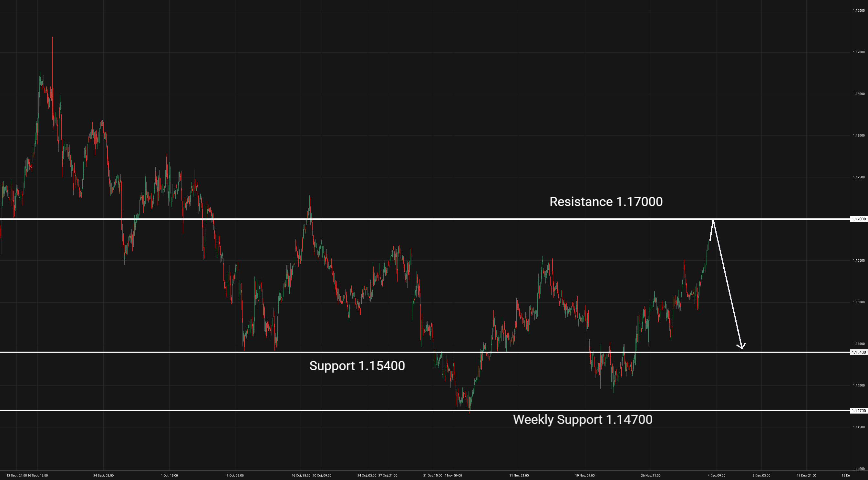Screen dimensions: 868x480
Task: Click the 24 Sept, 03:00 time label
Action: 103,475
